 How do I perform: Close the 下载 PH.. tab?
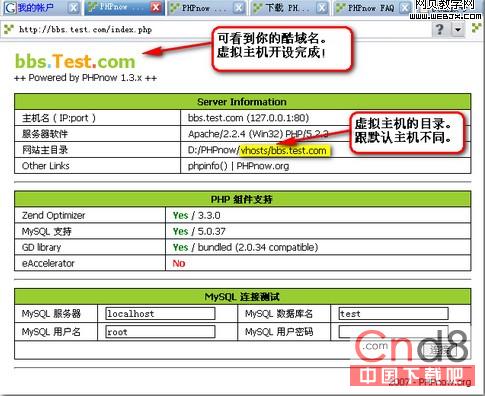(321, 7)
